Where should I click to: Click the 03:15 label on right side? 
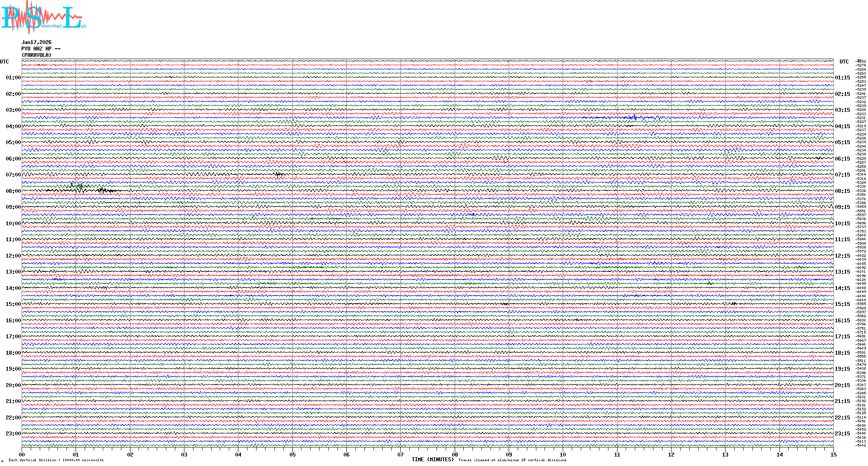(x=843, y=110)
